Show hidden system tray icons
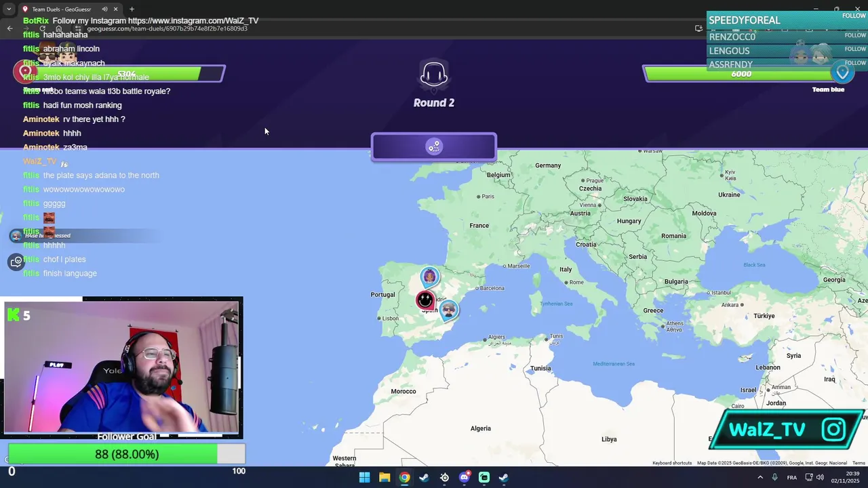Image resolution: width=868 pixels, height=488 pixels. 759,477
